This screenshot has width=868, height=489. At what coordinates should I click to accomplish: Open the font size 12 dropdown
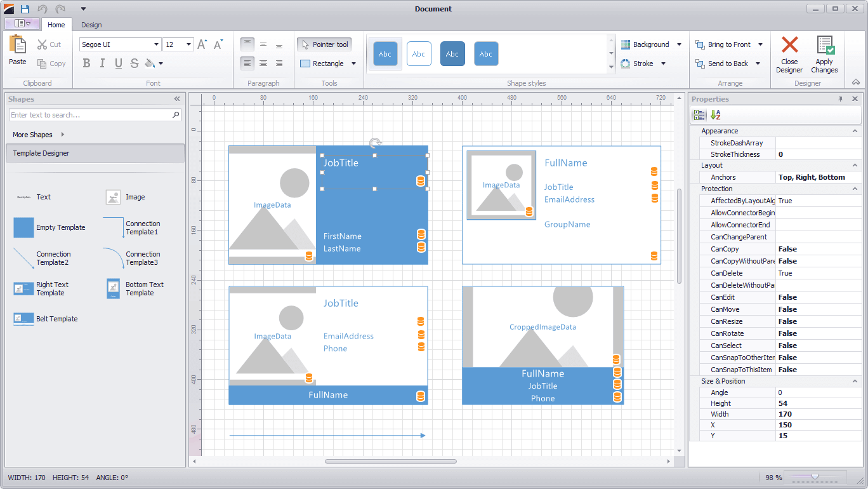point(189,44)
